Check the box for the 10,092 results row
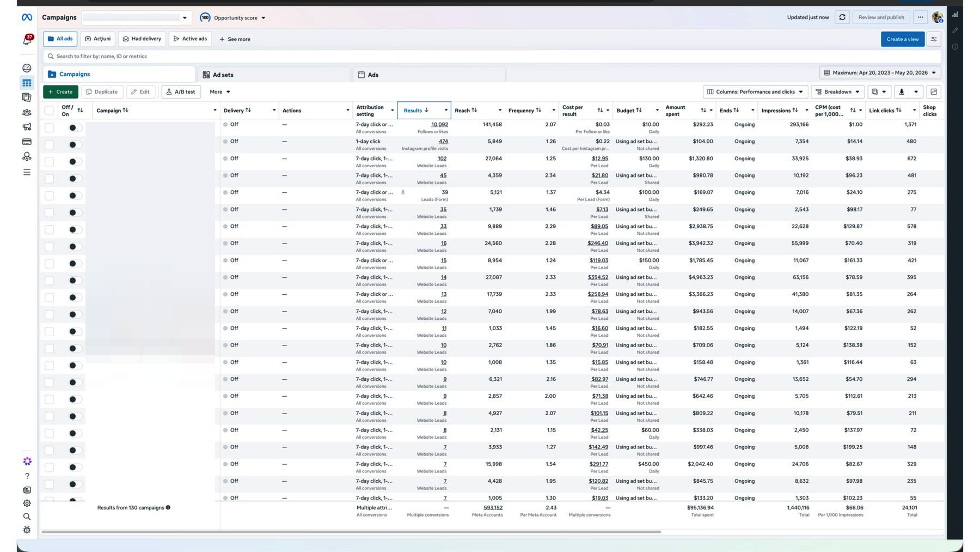This screenshot has height=552, width=980. pos(49,128)
